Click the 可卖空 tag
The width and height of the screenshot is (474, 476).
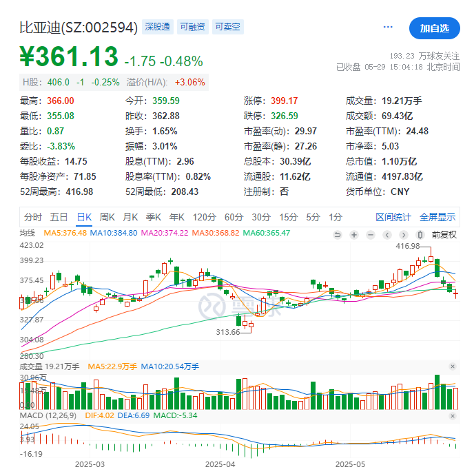click(x=228, y=27)
